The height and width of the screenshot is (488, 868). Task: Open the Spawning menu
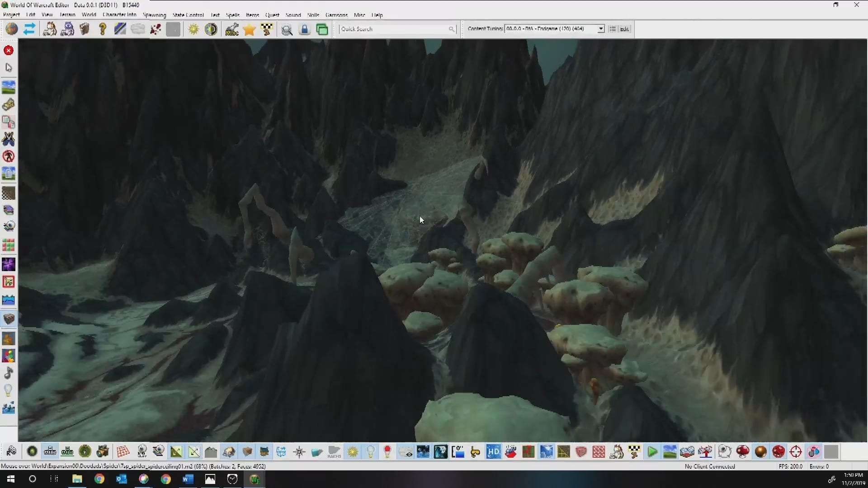click(154, 15)
